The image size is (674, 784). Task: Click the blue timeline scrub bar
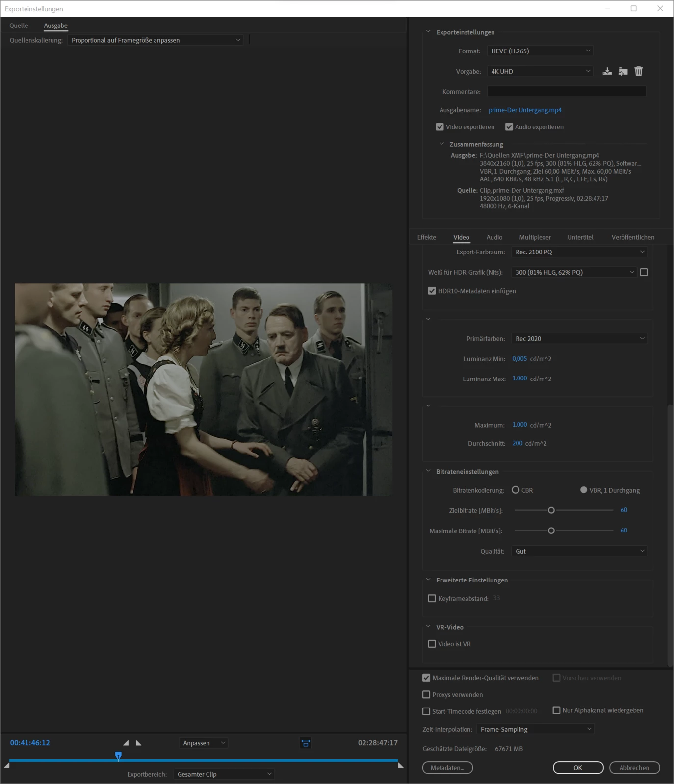pyautogui.click(x=204, y=760)
